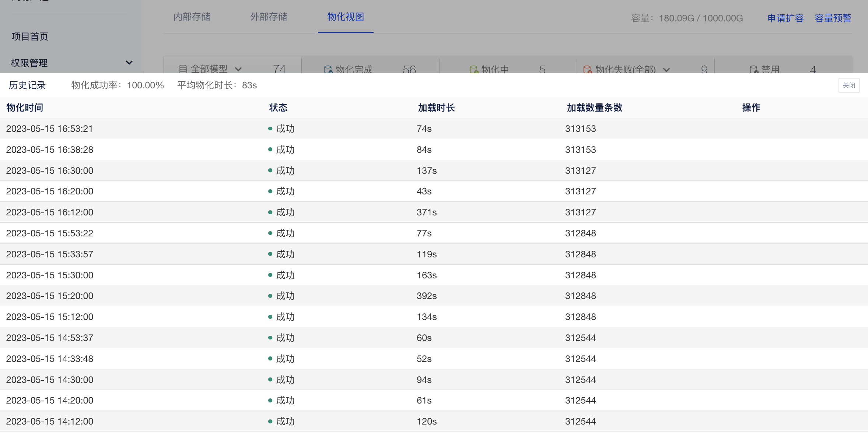
Task: Click the 物化失败 failed status icon
Action: click(587, 69)
